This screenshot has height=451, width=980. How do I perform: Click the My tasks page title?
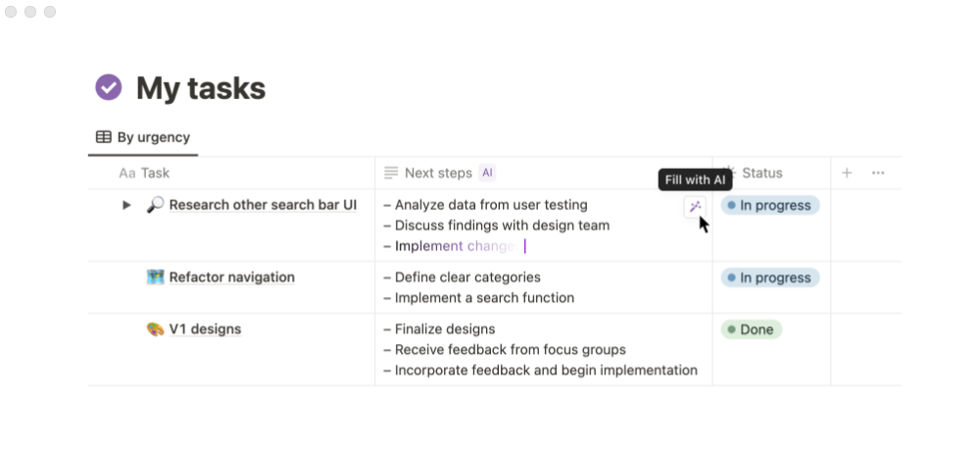[x=201, y=87]
